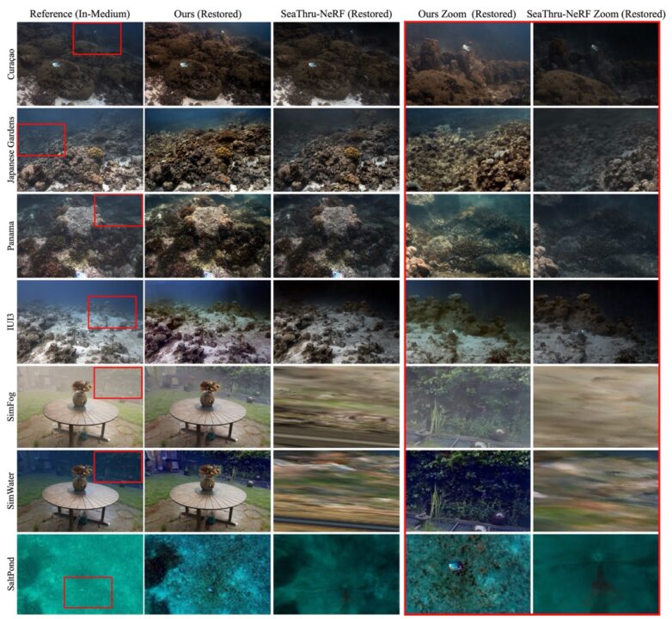
Task: Open the Panama SeaThru-NeRF Zoom image
Action: point(596,236)
